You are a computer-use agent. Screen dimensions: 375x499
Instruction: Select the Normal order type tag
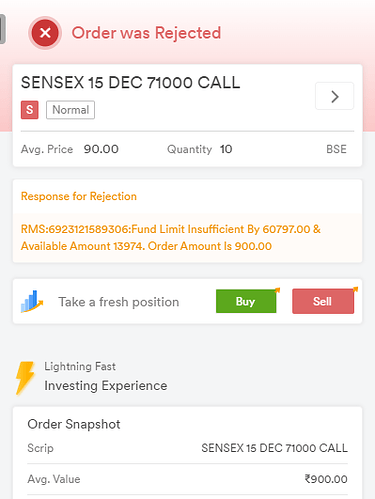pos(70,110)
